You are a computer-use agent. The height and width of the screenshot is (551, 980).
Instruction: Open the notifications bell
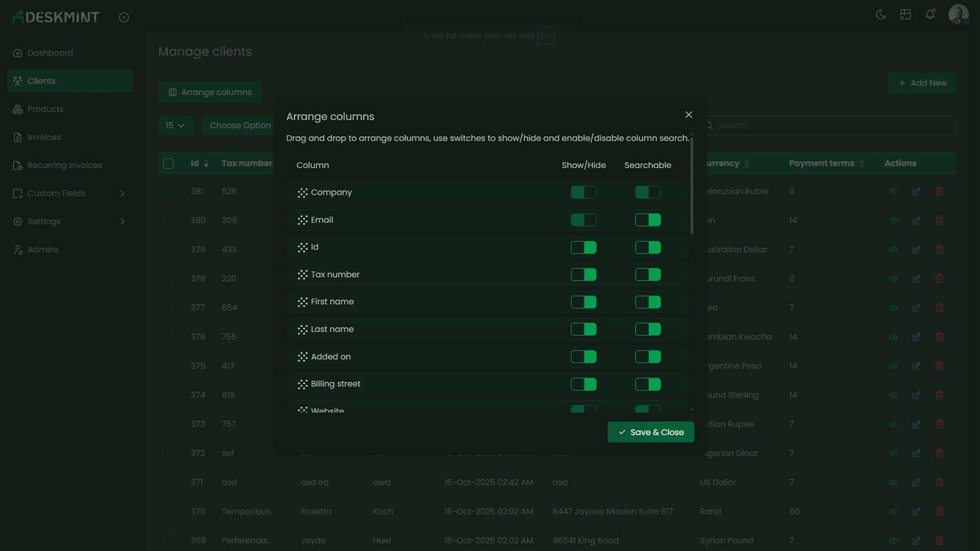[929, 14]
